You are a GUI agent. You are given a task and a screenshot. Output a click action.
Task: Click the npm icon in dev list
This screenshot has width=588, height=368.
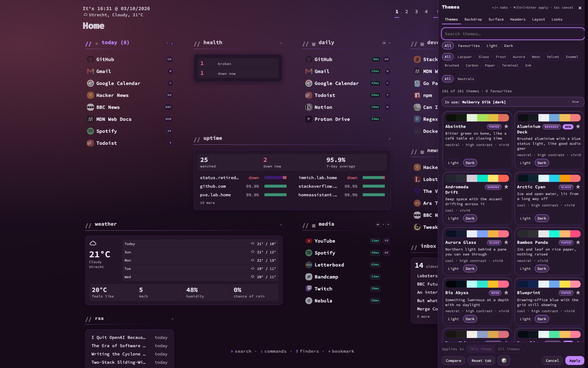[417, 95]
